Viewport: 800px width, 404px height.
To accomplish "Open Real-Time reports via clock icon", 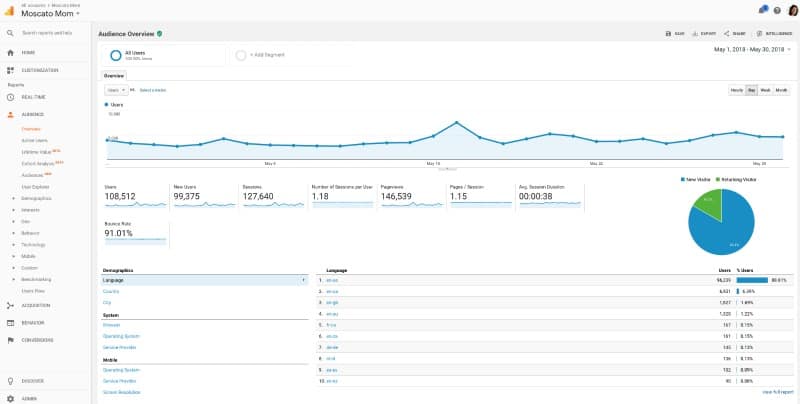I will point(10,97).
